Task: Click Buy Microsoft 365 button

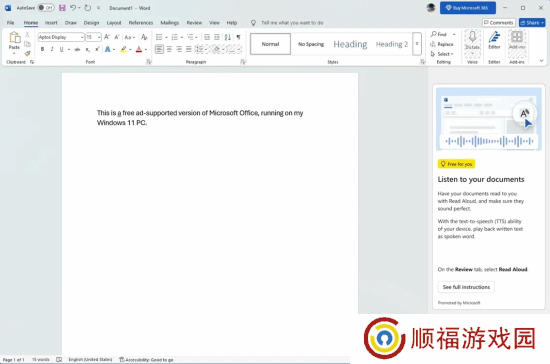Action: tap(468, 8)
